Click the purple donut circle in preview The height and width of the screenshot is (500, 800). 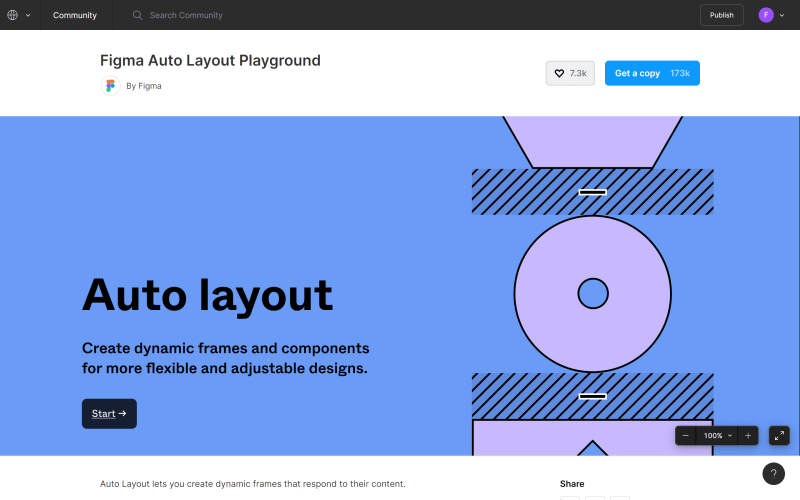pos(593,294)
